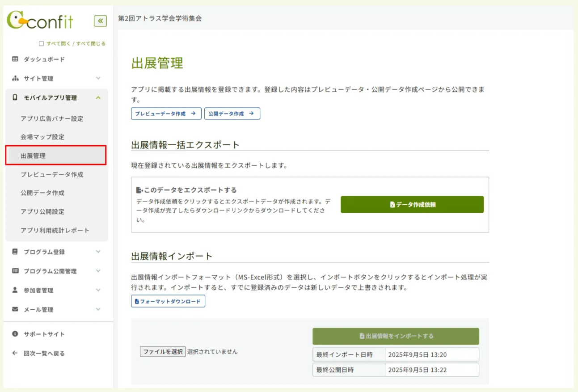This screenshot has width=578, height=392.
Task: Click the back arrow icon for 回次一覧へ戻る
Action: click(15, 353)
